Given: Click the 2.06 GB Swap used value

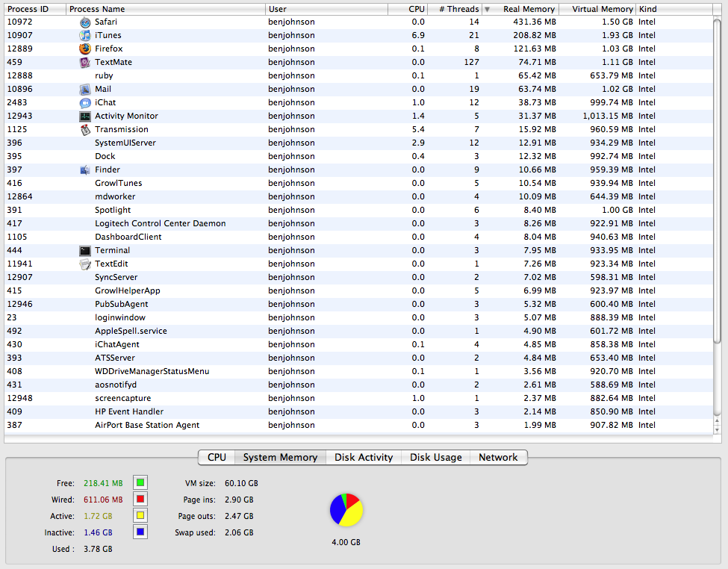Looking at the screenshot, I should tap(239, 532).
